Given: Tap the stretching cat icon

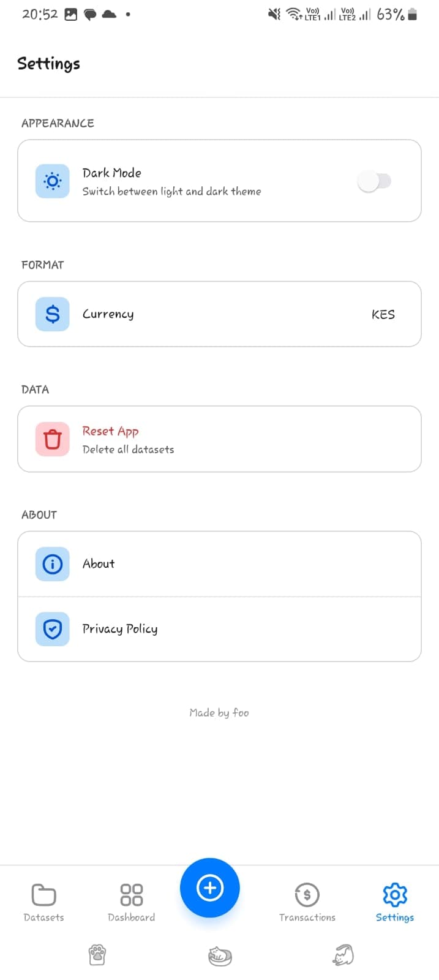Looking at the screenshot, I should [342, 954].
